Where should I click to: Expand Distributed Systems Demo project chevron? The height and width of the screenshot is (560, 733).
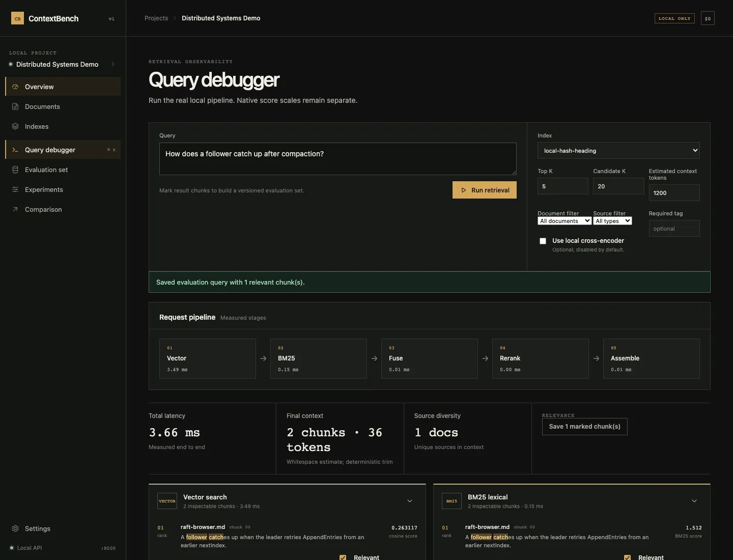(x=113, y=64)
